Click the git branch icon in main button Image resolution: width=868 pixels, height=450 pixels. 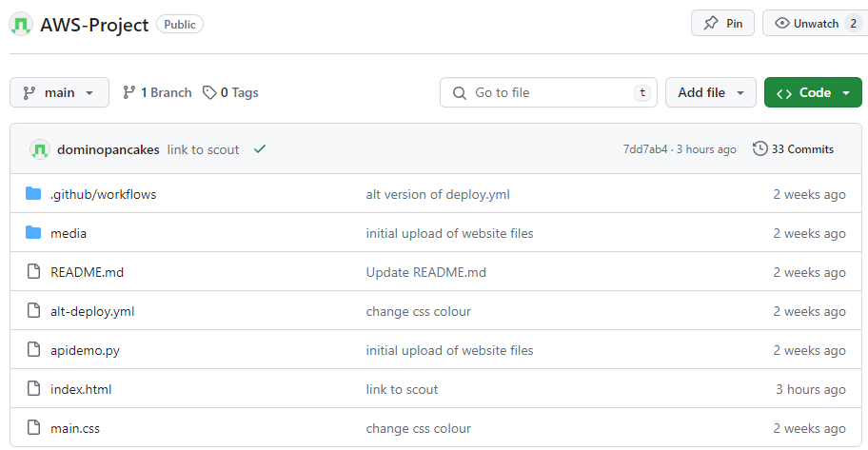click(x=30, y=93)
